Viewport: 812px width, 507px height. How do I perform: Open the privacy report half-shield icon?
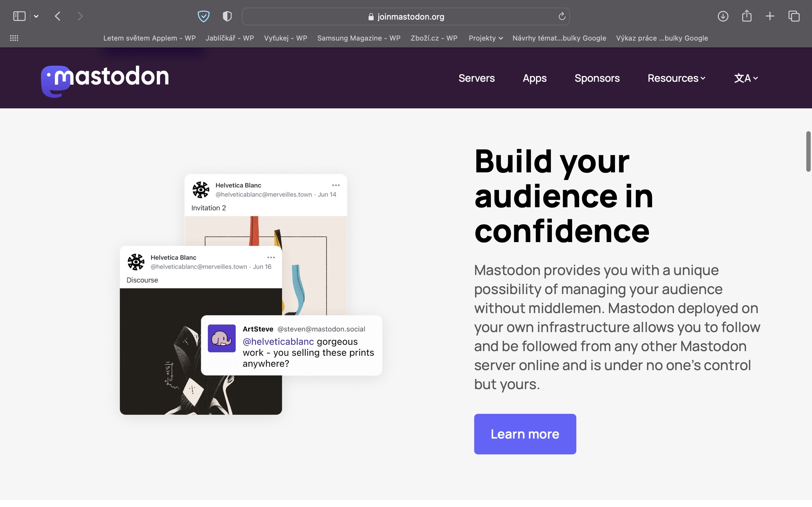pos(227,16)
